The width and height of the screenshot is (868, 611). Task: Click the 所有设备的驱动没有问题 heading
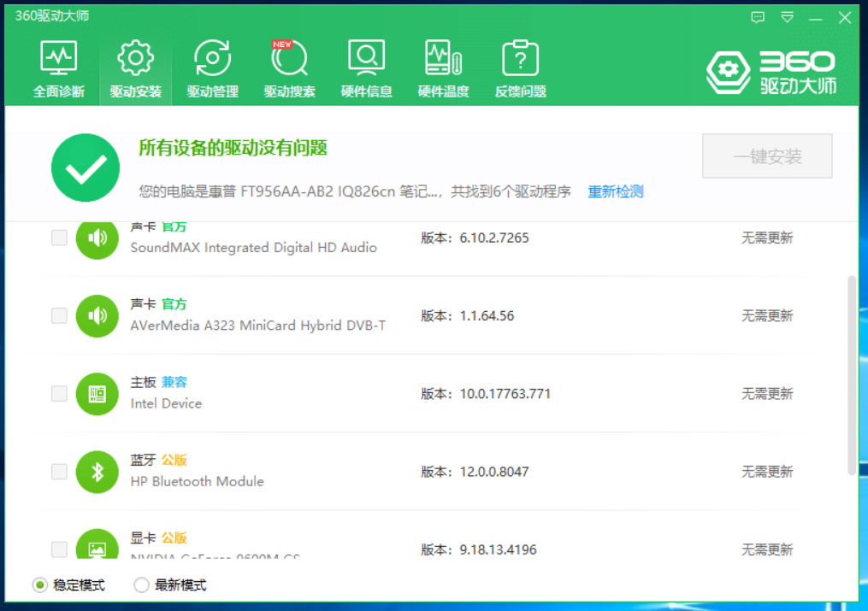[233, 148]
